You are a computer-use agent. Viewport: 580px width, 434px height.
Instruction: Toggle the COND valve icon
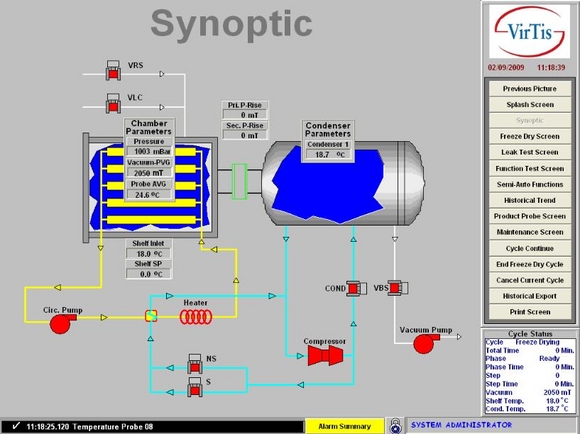click(x=357, y=288)
